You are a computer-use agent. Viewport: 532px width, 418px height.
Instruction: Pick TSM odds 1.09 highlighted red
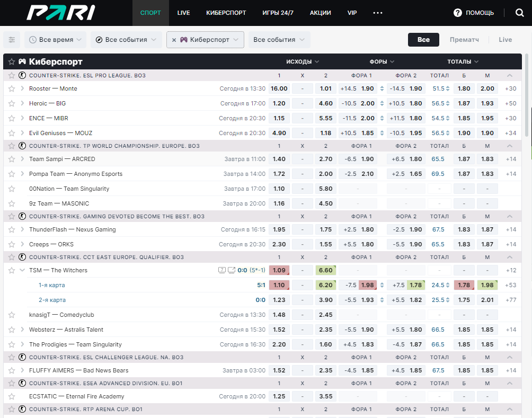tap(279, 270)
